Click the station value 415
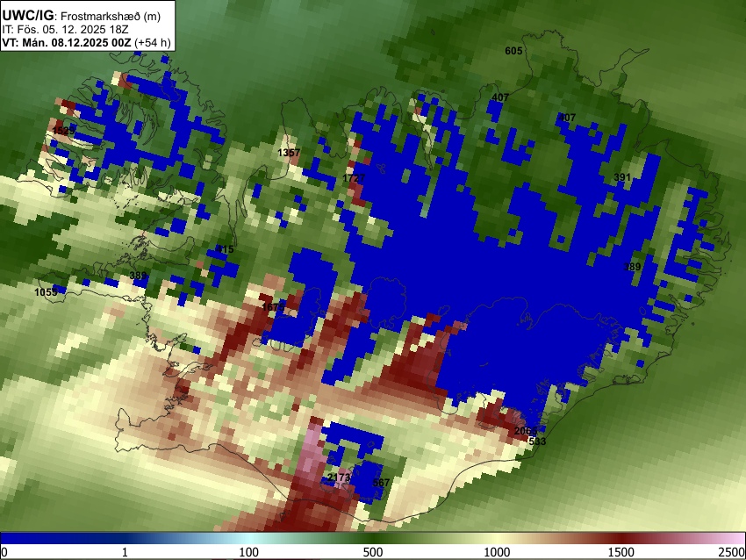The width and height of the screenshot is (746, 560). point(225,248)
